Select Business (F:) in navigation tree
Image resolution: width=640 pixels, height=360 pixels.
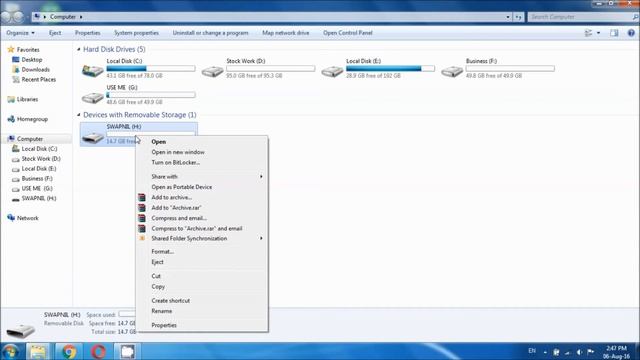click(x=37, y=179)
